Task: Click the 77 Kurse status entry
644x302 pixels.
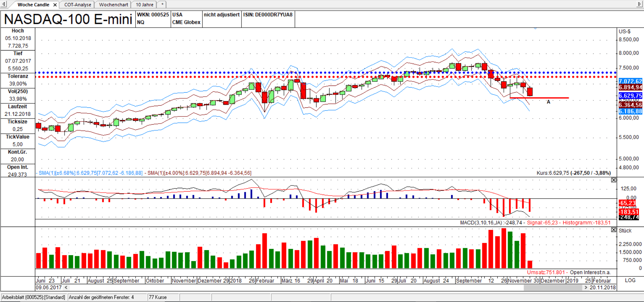Action: pyautogui.click(x=158, y=297)
